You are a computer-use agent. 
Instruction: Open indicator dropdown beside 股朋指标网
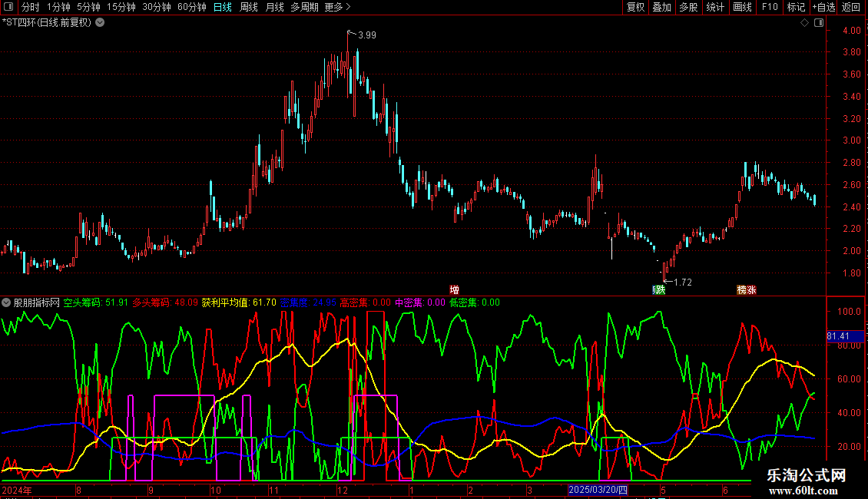coord(6,302)
